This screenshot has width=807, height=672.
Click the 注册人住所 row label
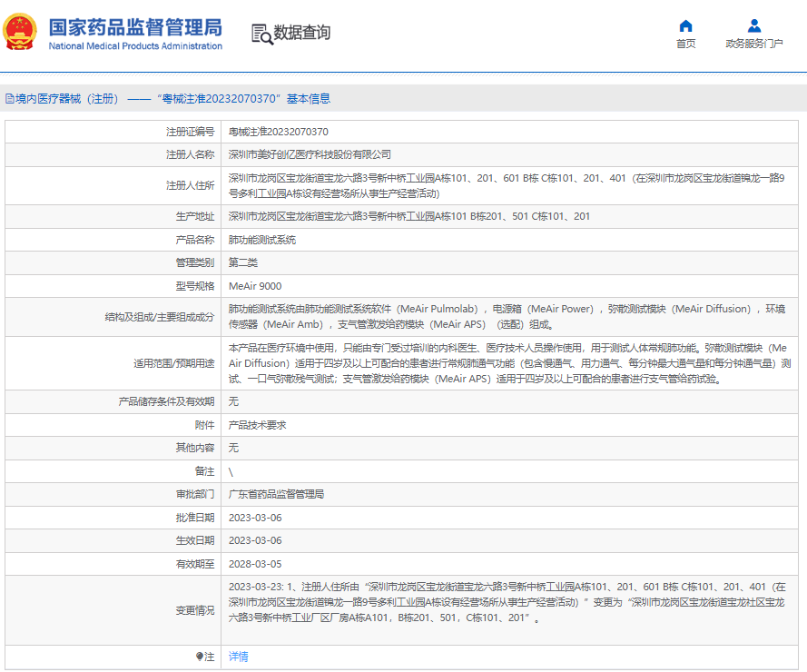pos(190,185)
